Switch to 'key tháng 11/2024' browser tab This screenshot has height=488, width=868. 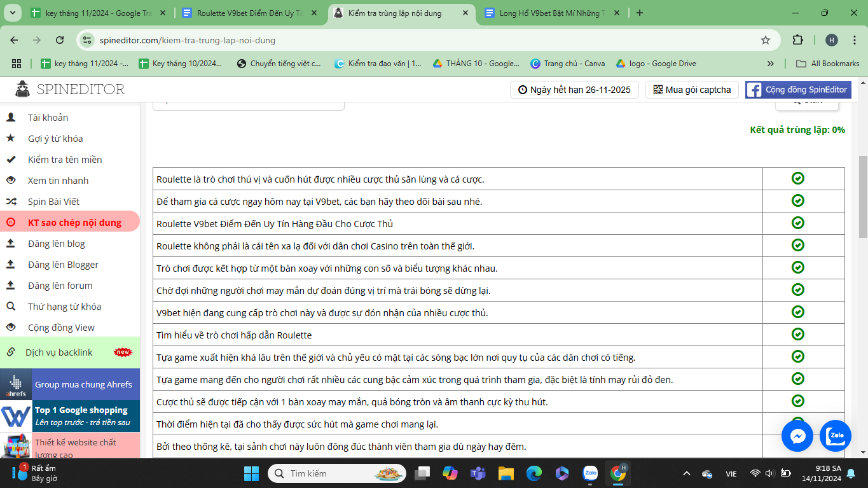point(98,13)
